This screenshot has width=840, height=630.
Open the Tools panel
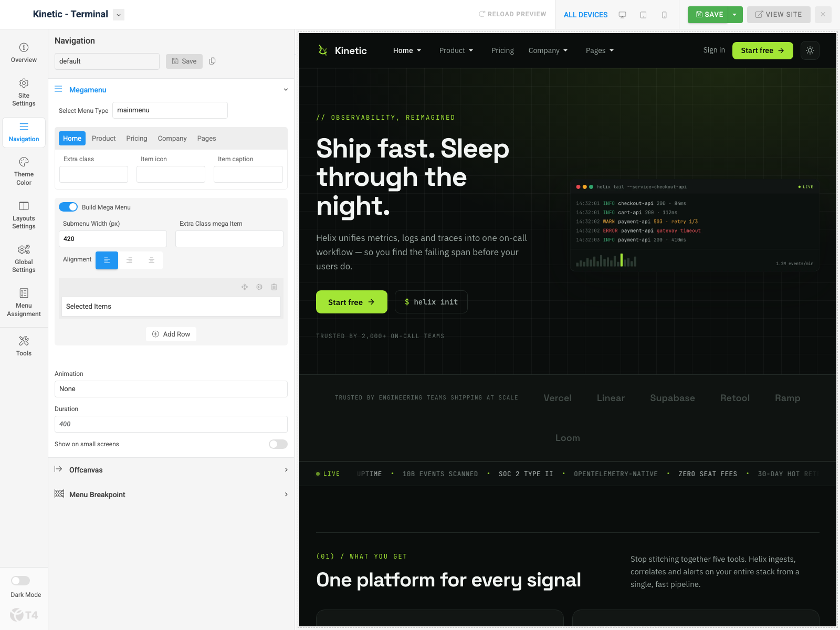point(24,346)
